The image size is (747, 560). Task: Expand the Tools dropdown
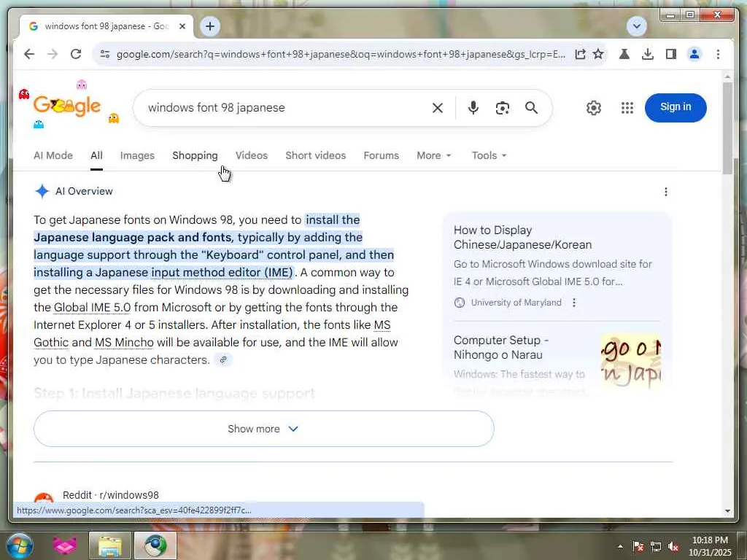[x=489, y=156]
